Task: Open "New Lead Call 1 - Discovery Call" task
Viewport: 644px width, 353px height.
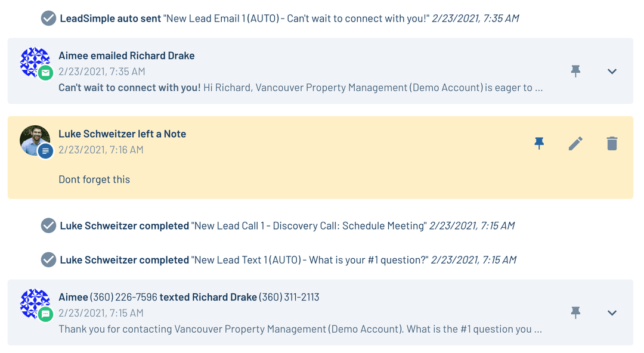Action: point(308,226)
